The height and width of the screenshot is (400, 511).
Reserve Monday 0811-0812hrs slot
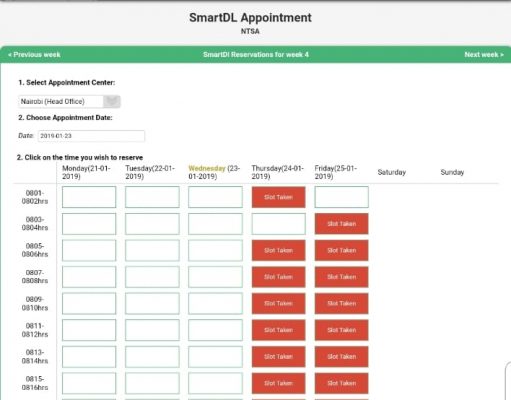click(x=89, y=330)
